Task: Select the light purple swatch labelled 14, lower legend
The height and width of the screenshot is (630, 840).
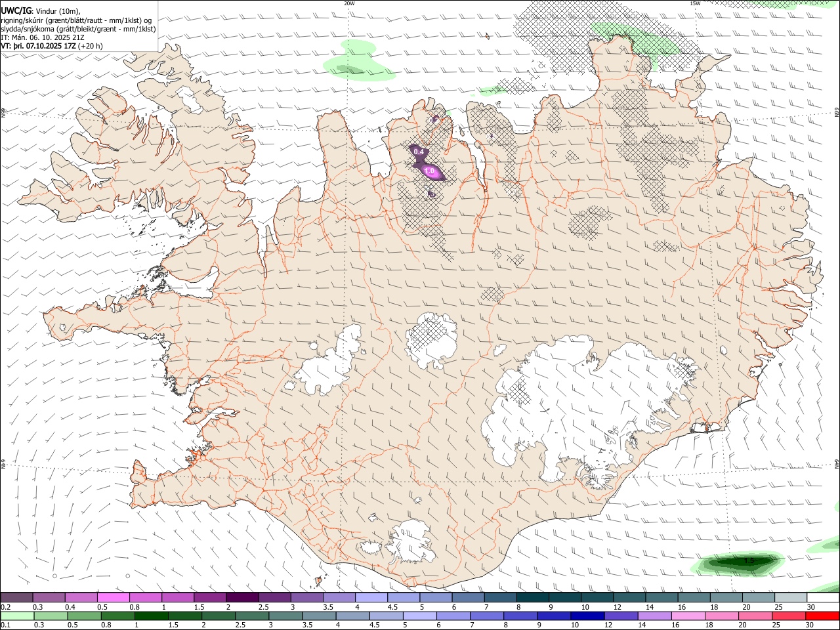Action: pos(654,616)
